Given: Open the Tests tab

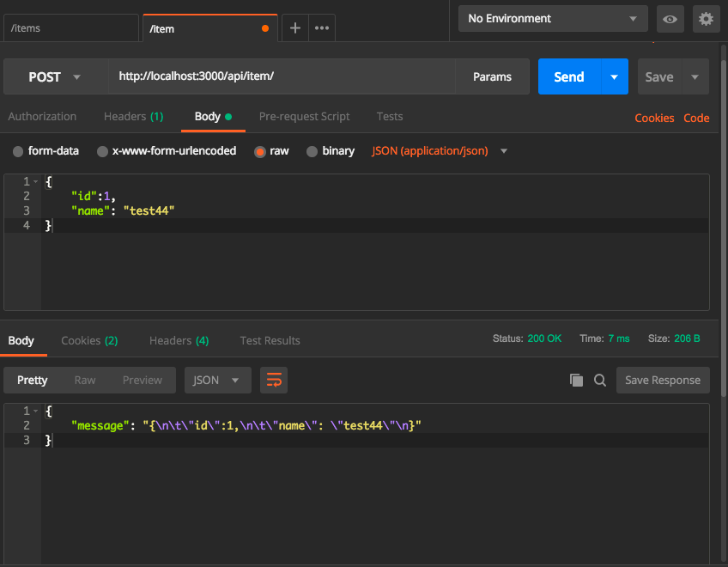Looking at the screenshot, I should tap(390, 117).
